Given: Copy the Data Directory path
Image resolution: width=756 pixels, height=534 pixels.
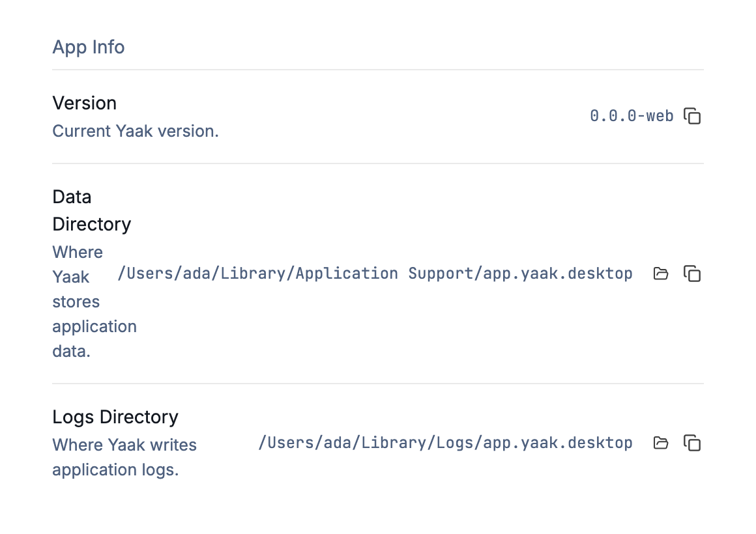Looking at the screenshot, I should point(692,274).
